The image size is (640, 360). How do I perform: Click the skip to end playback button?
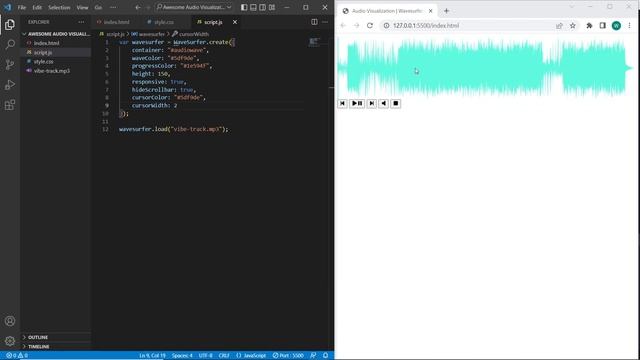(371, 104)
